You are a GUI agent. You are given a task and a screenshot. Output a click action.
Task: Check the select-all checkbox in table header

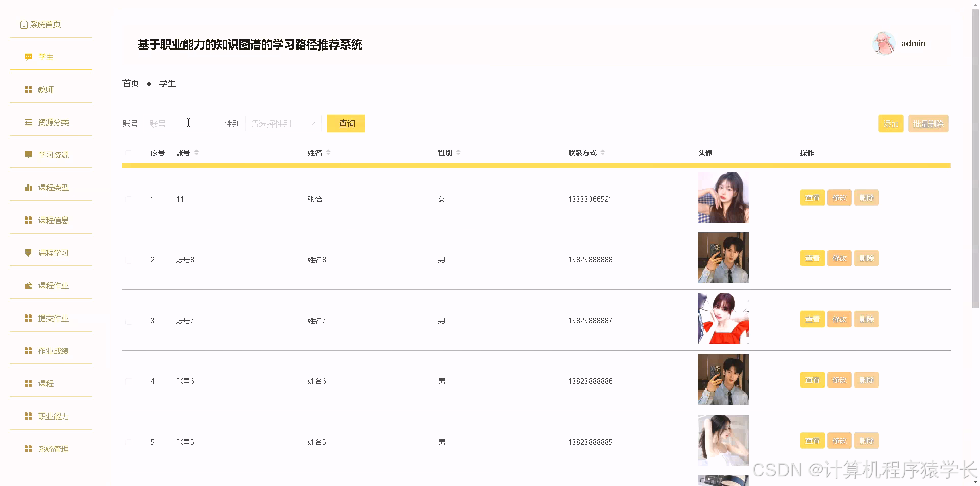point(129,153)
